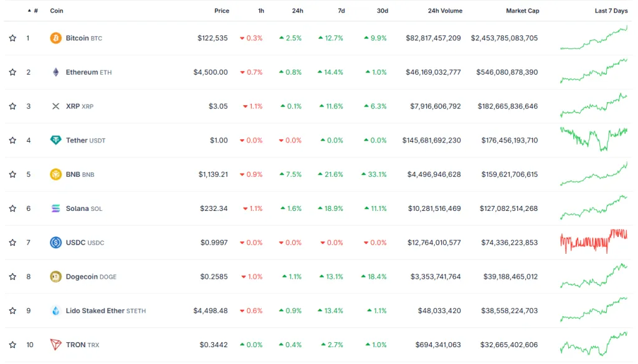This screenshot has height=364, width=638.
Task: View the USDC red 7-day sparkline chart
Action: pos(594,242)
